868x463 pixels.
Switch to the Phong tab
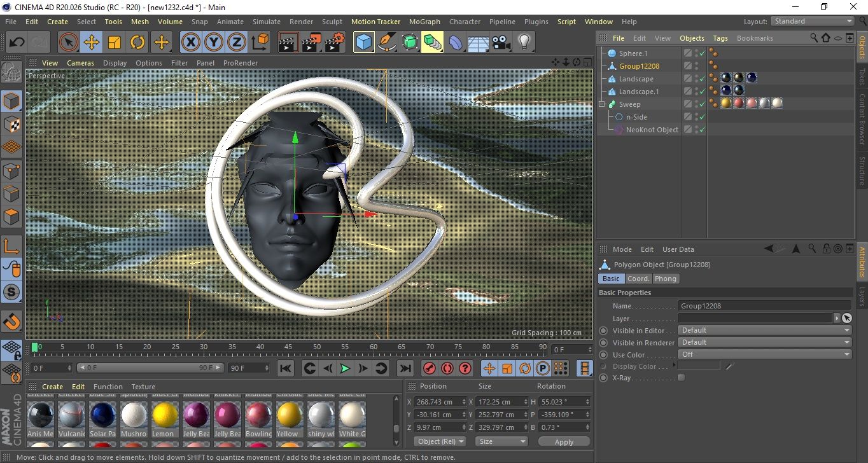(x=666, y=279)
